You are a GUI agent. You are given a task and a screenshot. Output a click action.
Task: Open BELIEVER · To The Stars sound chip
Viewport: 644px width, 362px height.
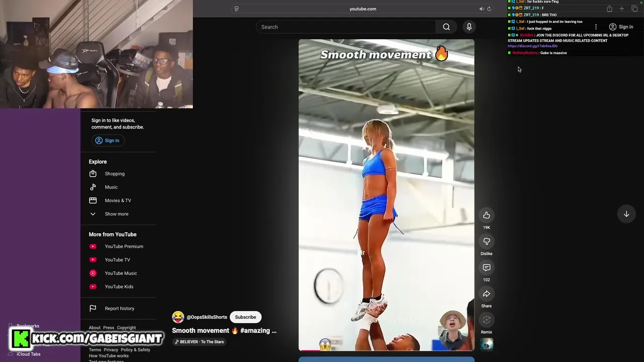tap(199, 342)
